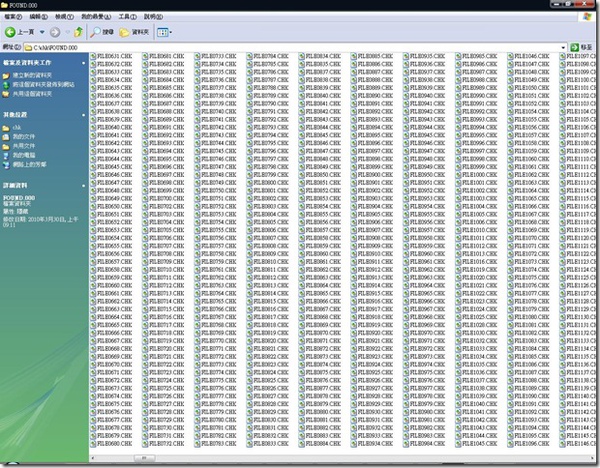
Task: Open the 工具 menu
Action: (x=127, y=17)
